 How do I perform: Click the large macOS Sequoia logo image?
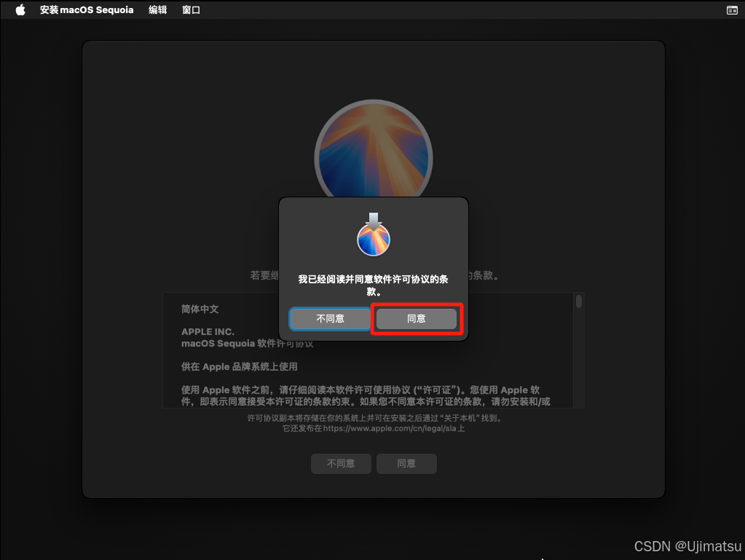(x=374, y=149)
